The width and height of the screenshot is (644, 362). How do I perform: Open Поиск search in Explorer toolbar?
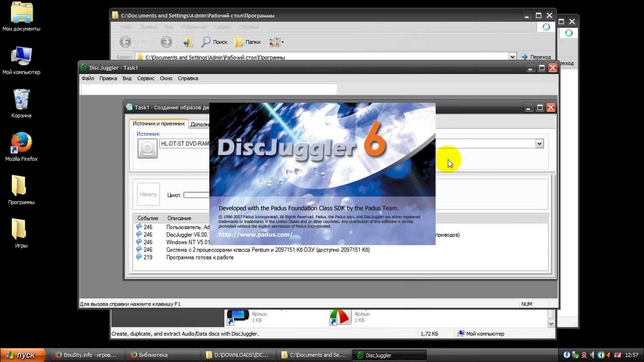point(214,42)
